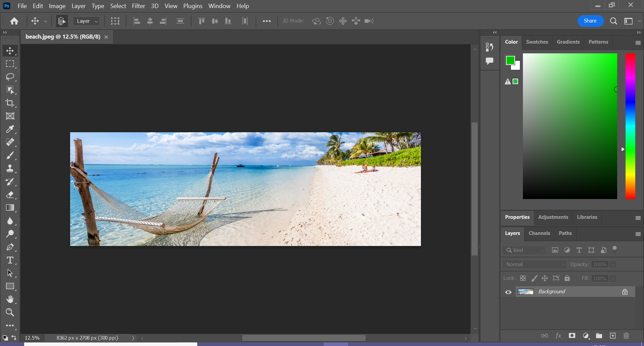Select the Rectangular Marquee tool

[x=10, y=64]
